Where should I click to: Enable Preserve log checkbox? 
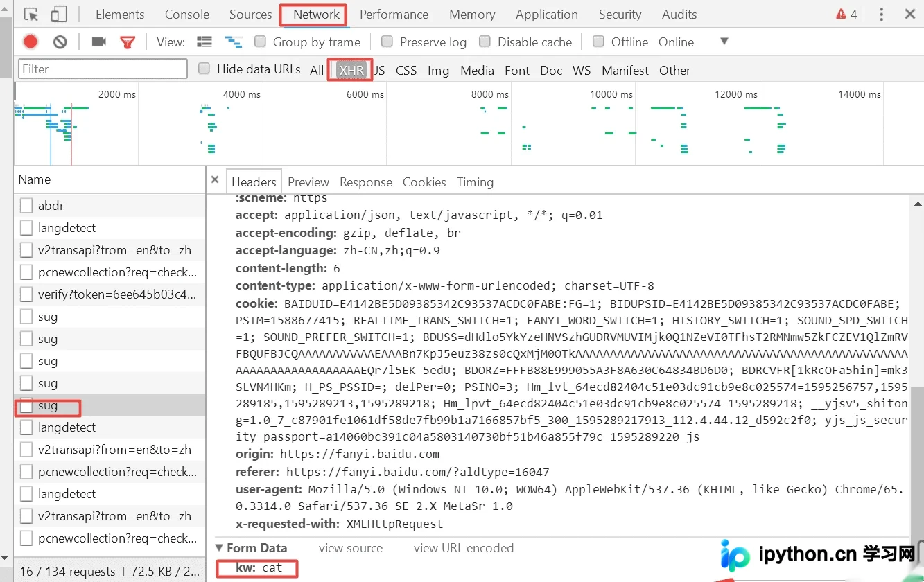(387, 42)
